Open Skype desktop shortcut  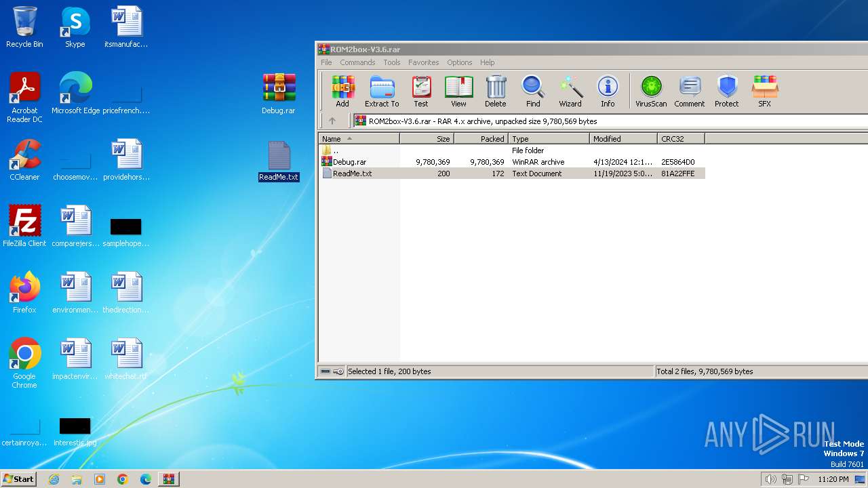pos(75,27)
